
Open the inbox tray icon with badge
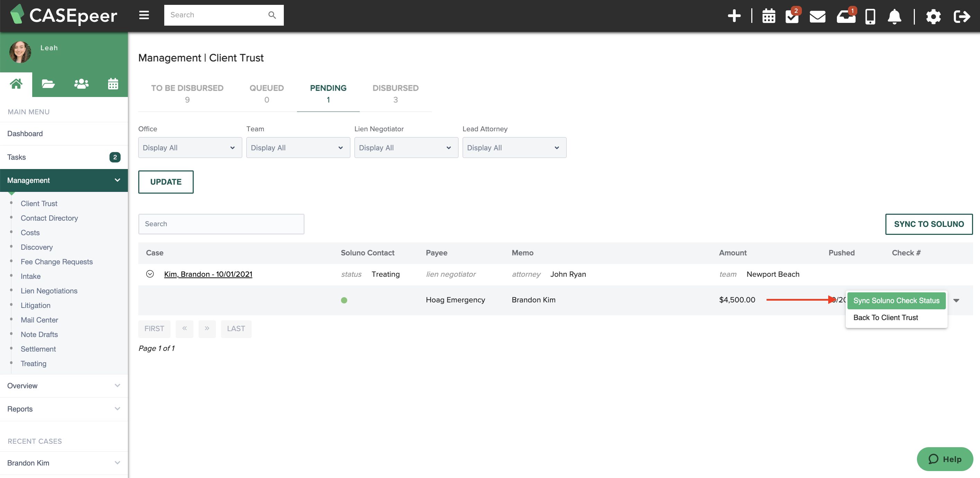pyautogui.click(x=846, y=16)
